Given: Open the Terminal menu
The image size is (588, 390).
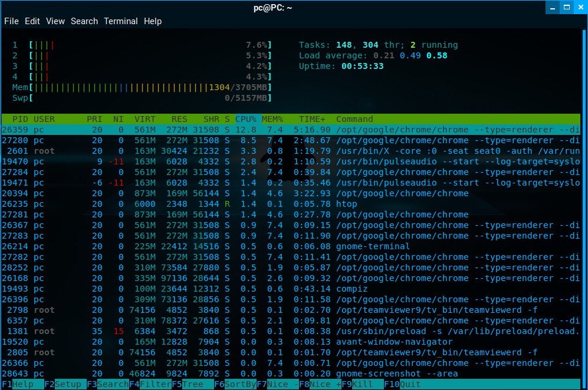Looking at the screenshot, I should [x=121, y=21].
